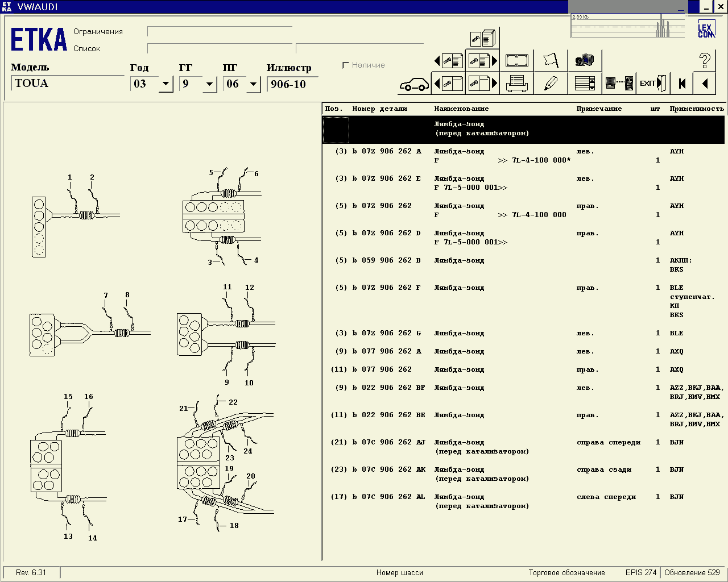Go to the next illustration page icon

482,84
